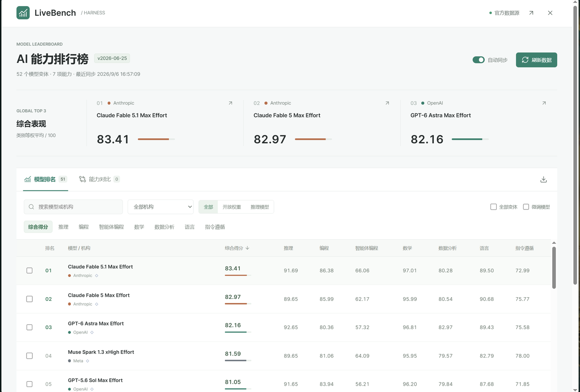This screenshot has height=392, width=580.
Task: Select 开放权重 filter segment
Action: click(232, 207)
